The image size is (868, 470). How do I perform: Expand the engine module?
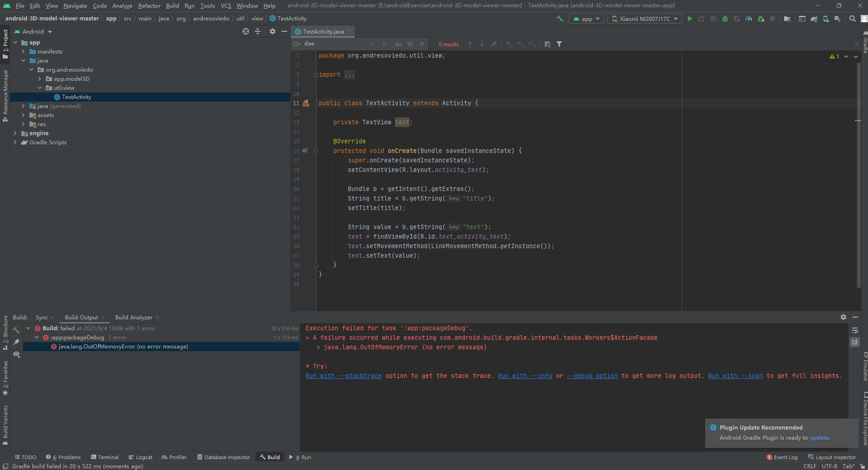click(15, 133)
